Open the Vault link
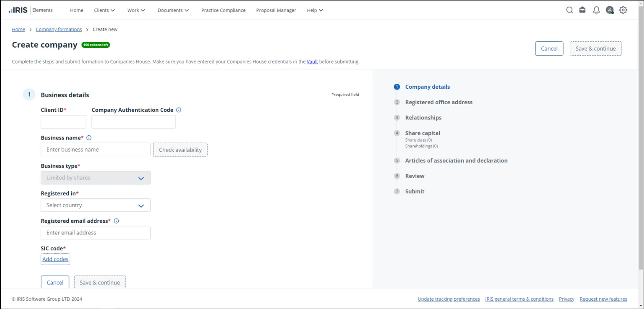644x309 pixels. pos(312,62)
